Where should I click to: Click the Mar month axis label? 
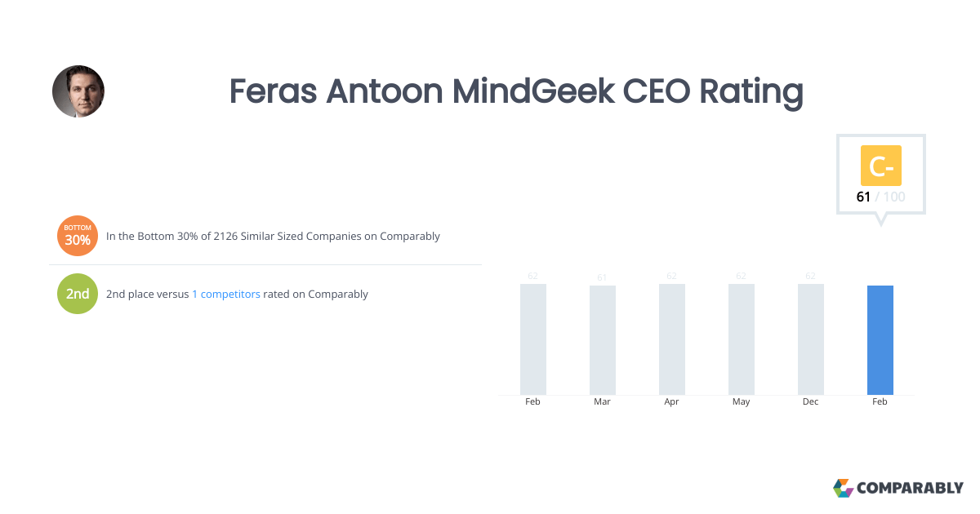pyautogui.click(x=603, y=402)
